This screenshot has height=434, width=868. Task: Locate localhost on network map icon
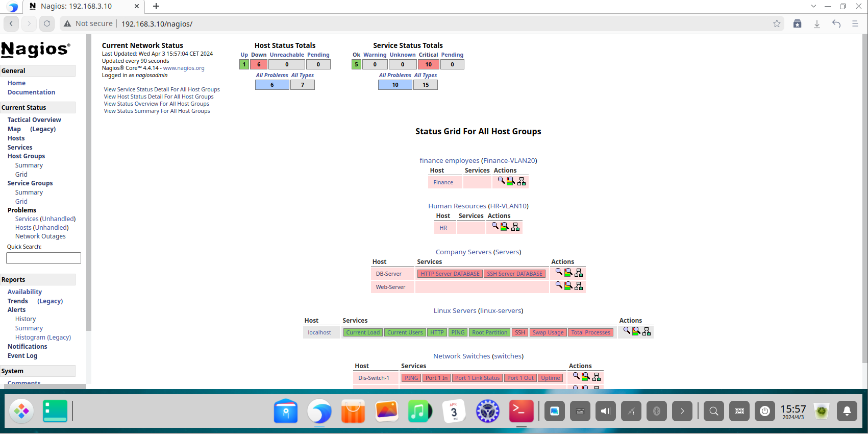tap(647, 331)
